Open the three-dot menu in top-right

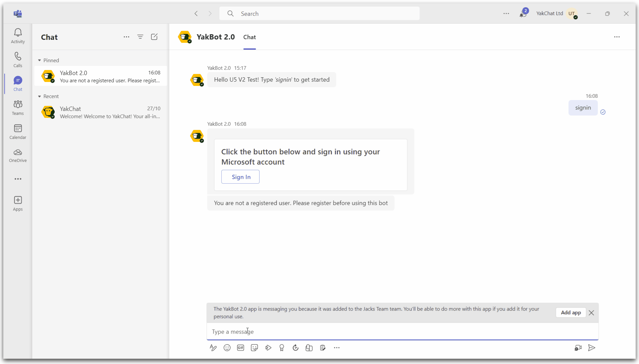(617, 37)
